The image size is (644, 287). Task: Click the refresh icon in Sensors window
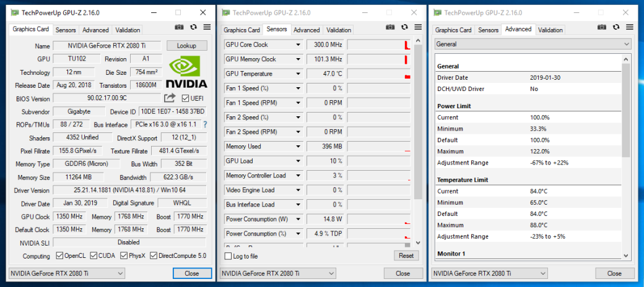tap(404, 27)
